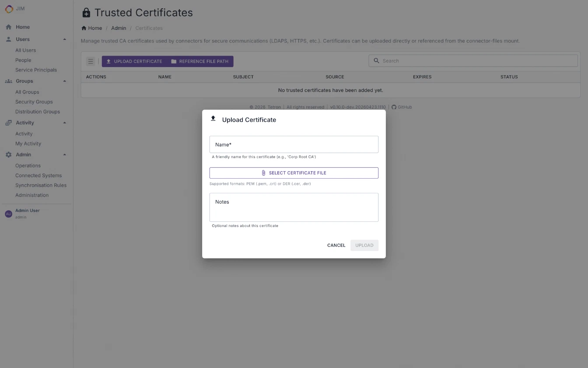Click the Admin User avatar badge

[x=8, y=213]
